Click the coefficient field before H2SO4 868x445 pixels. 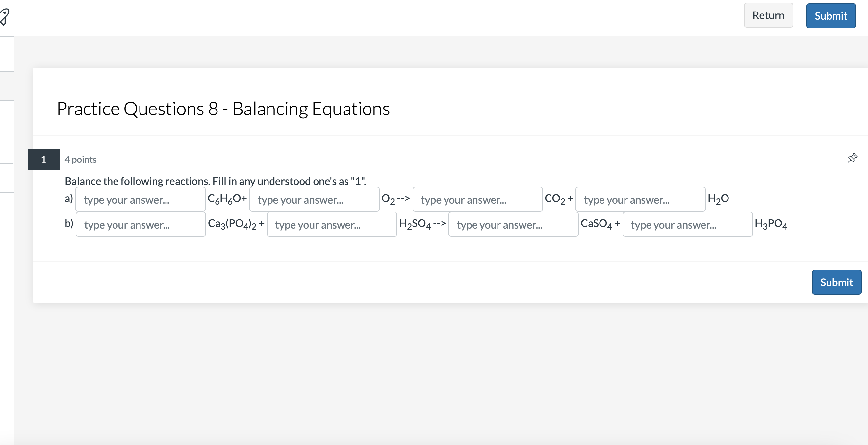[x=332, y=224]
